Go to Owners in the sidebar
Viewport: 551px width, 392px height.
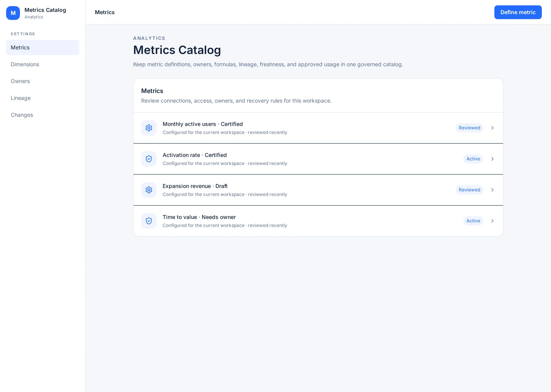tap(42, 81)
